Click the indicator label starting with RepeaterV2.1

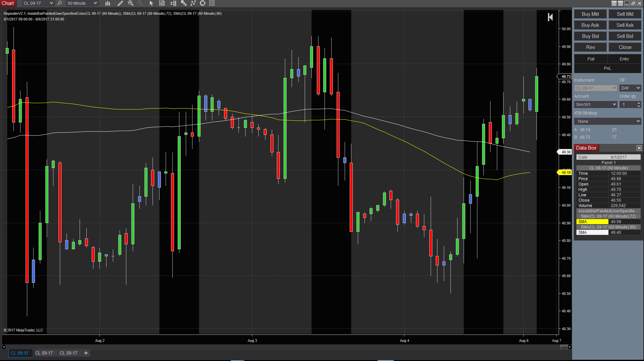(x=113, y=13)
